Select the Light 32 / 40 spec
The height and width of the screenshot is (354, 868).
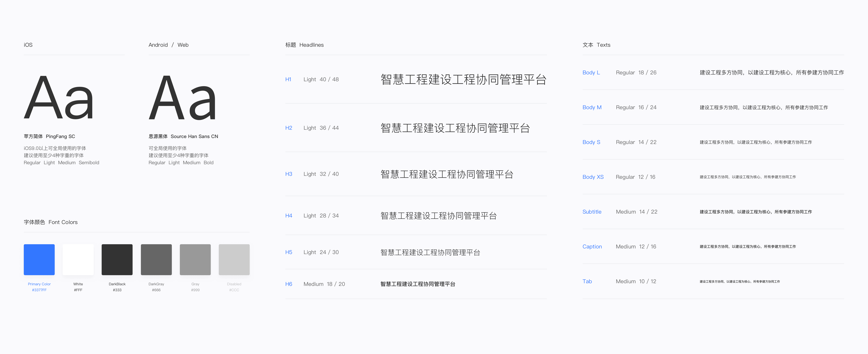[x=321, y=174]
